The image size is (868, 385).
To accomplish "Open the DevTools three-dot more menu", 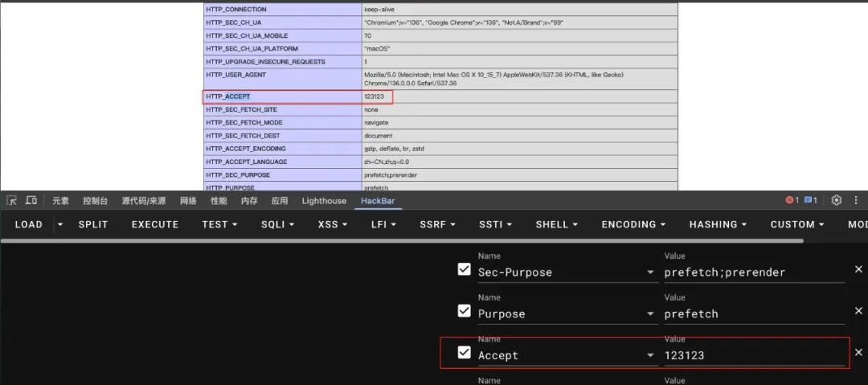I will [857, 200].
